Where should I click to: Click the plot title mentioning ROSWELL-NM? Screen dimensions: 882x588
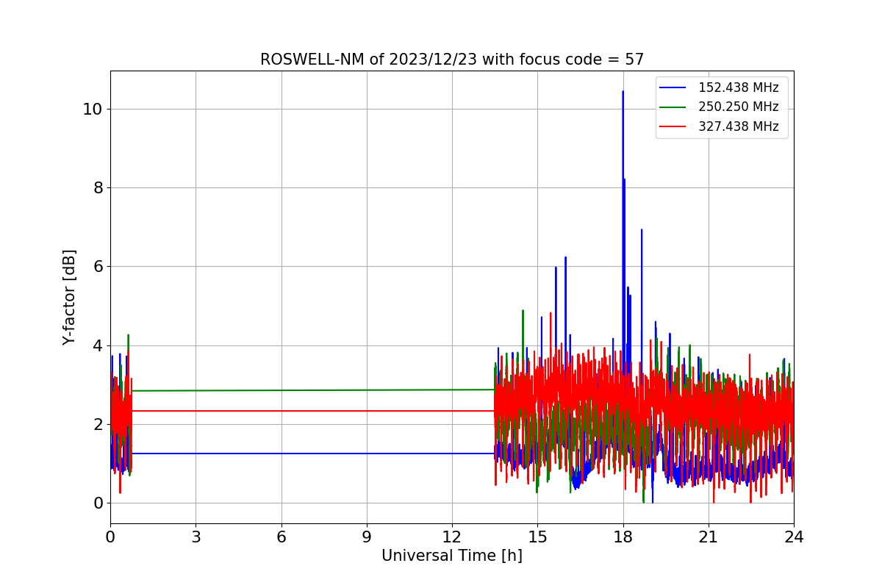coord(452,60)
